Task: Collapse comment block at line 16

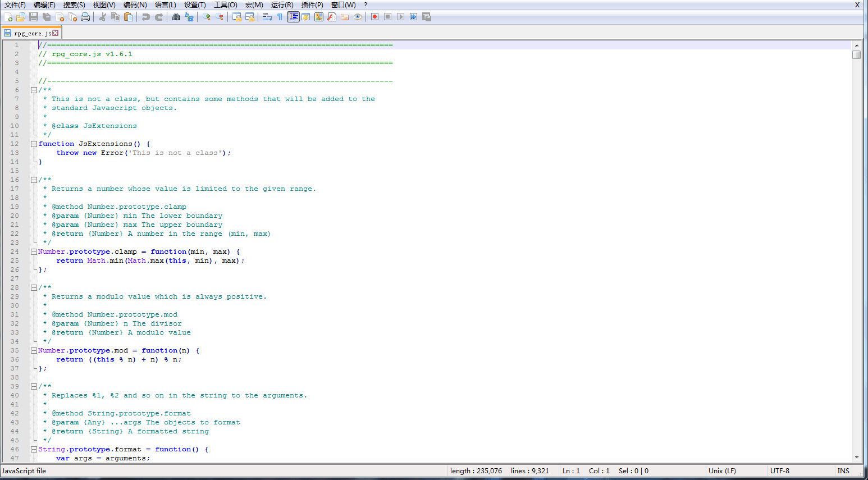Action: 34,180
